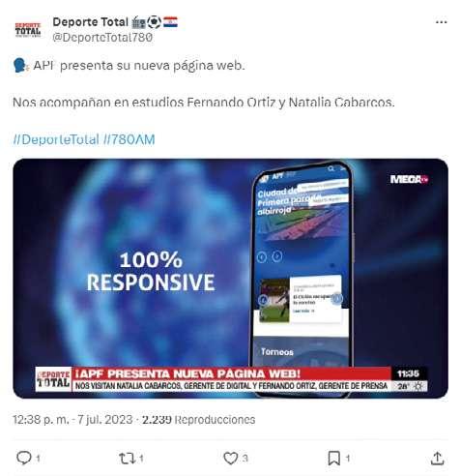The image size is (461, 476).
Task: Click the reply speech bubble icon
Action: [24, 458]
